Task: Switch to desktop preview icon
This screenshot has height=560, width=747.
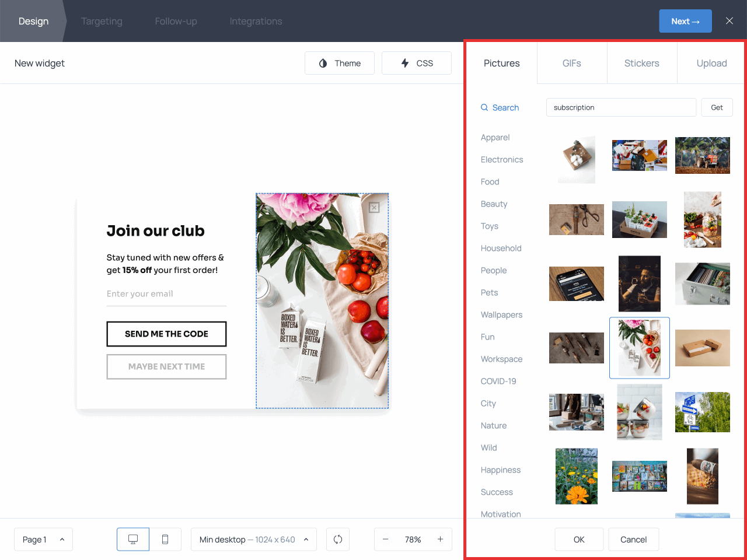Action: click(133, 540)
